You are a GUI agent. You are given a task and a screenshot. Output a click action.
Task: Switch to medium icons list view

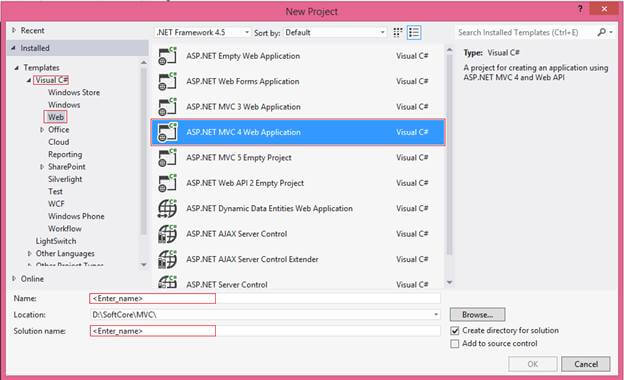pyautogui.click(x=414, y=33)
